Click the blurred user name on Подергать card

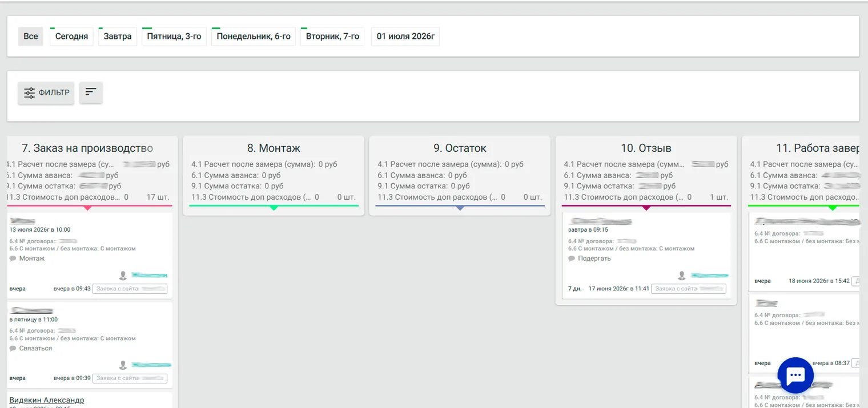(x=709, y=276)
